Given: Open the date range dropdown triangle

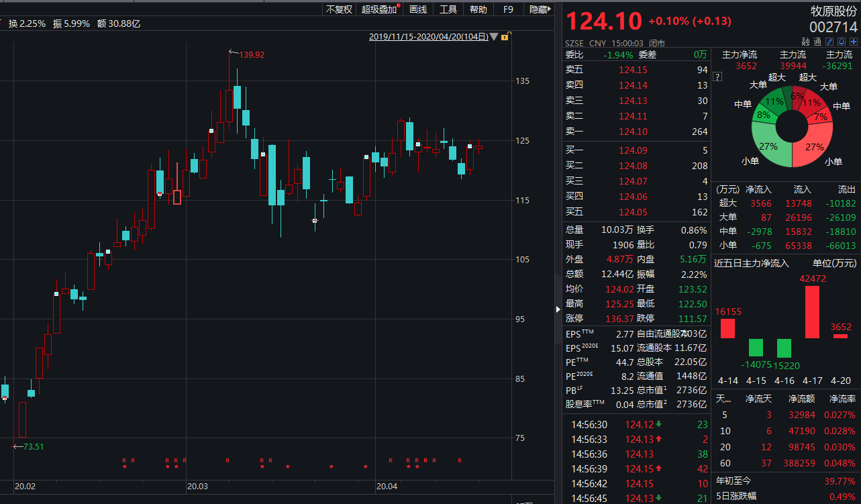Looking at the screenshot, I should tap(495, 37).
